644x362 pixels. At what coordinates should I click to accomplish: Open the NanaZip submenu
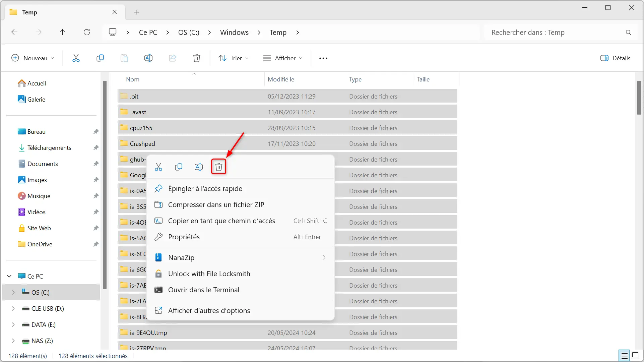[x=241, y=258]
